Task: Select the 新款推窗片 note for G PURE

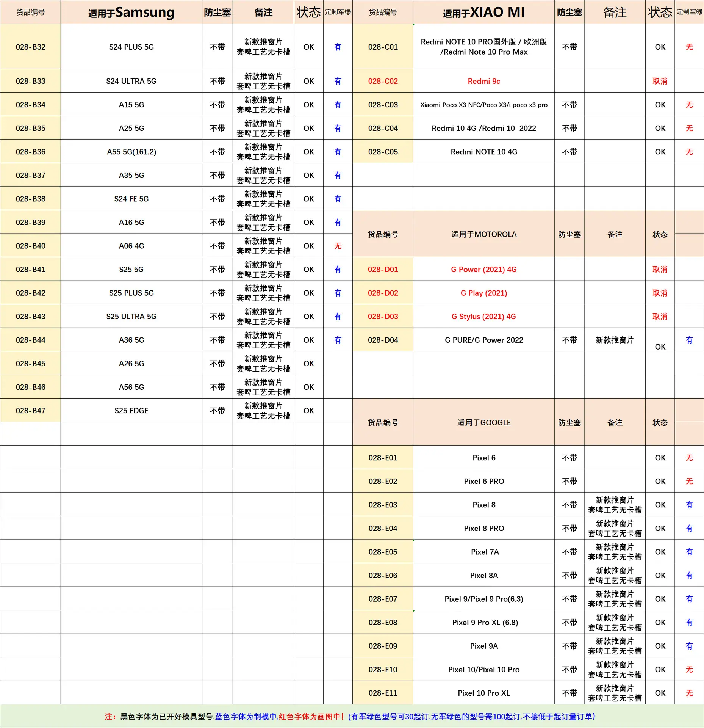Action: [615, 340]
